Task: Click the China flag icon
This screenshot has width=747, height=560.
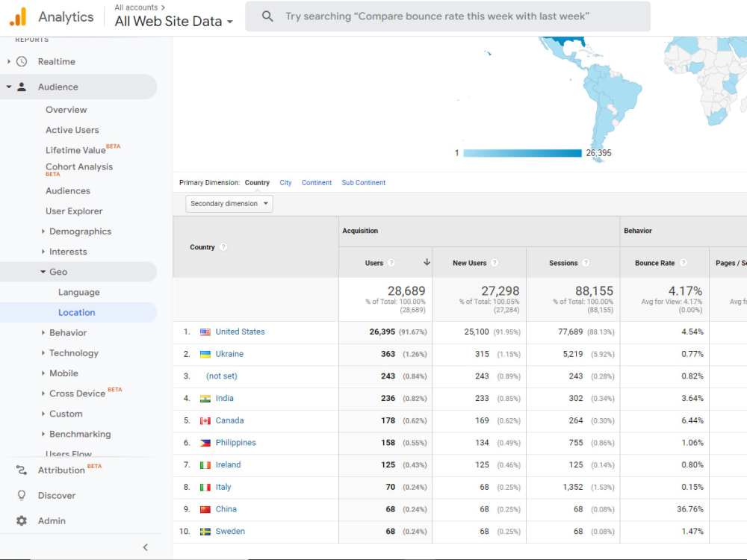Action: [205, 509]
